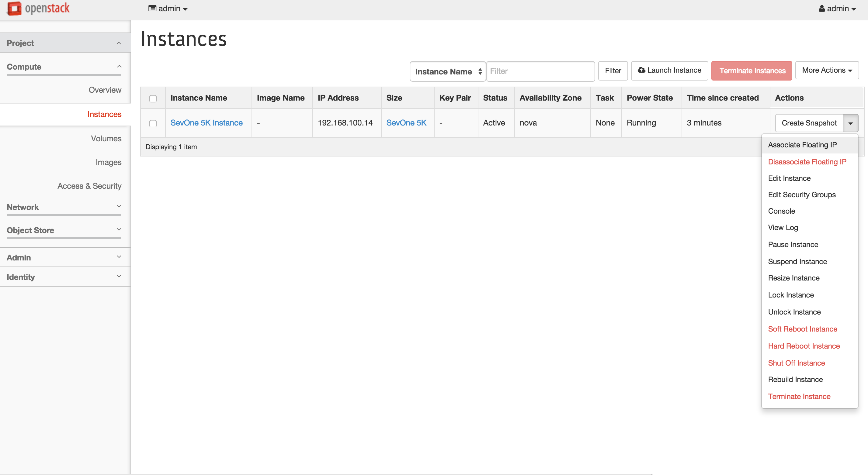Click the admin project dropdown icon
Viewport: 868px width, 475px height.
coord(187,9)
